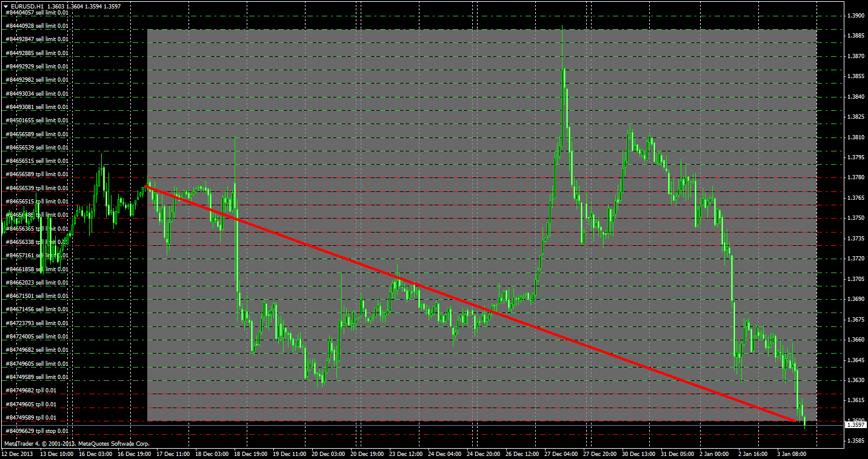
Task: Click time axis label 13 Dec 10:00
Action: [x=57, y=453]
